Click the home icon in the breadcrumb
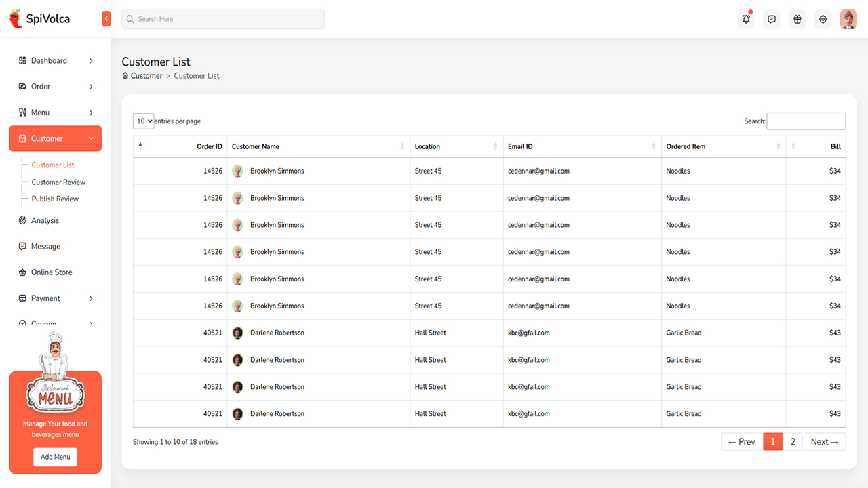Image resolution: width=868 pixels, height=488 pixels. 125,75
